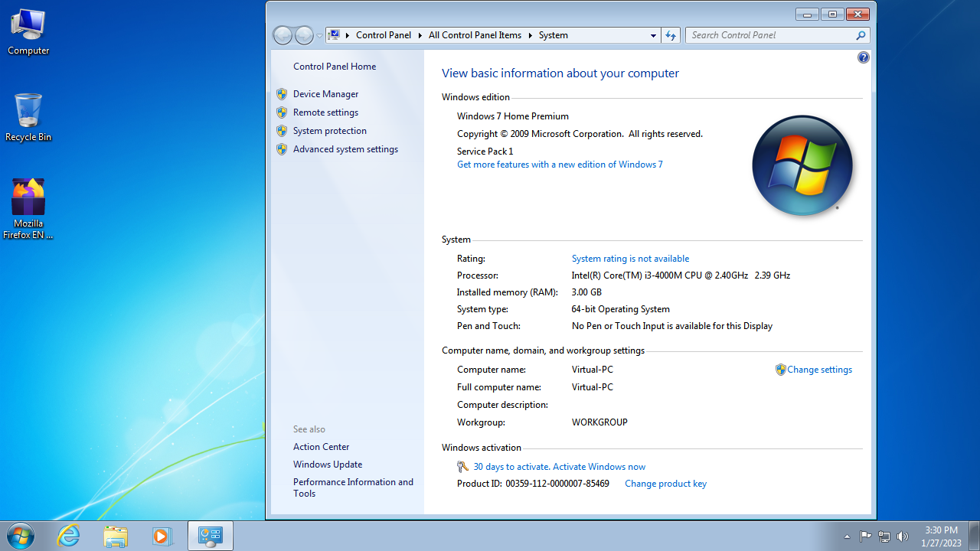The height and width of the screenshot is (551, 980).
Task: Click the shield icon beside System protection
Action: click(x=282, y=131)
